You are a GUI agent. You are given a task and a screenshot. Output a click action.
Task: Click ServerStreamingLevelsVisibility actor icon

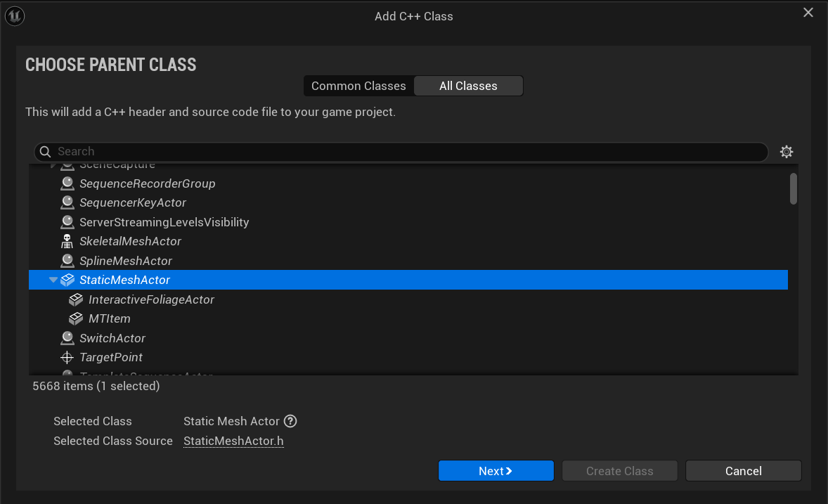[67, 222]
